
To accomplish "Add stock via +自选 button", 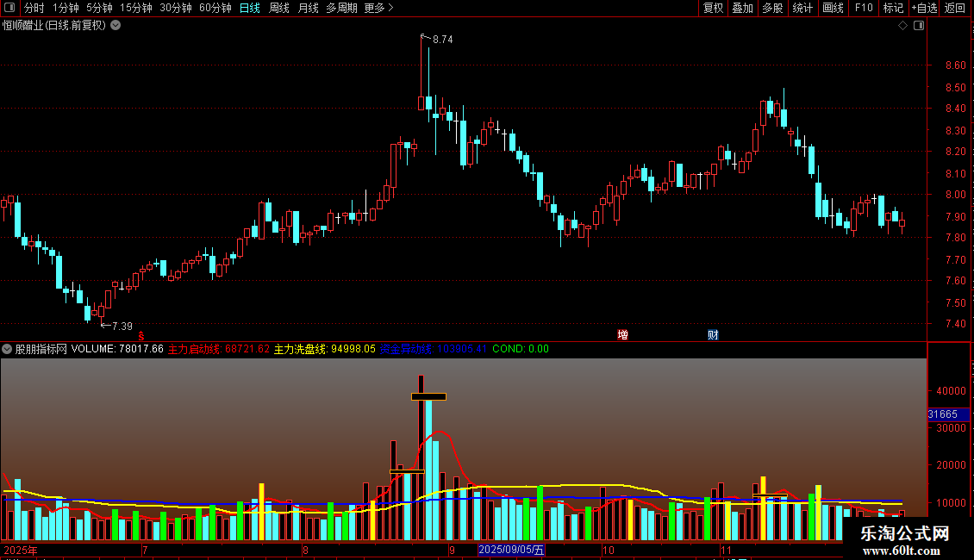I will (924, 8).
